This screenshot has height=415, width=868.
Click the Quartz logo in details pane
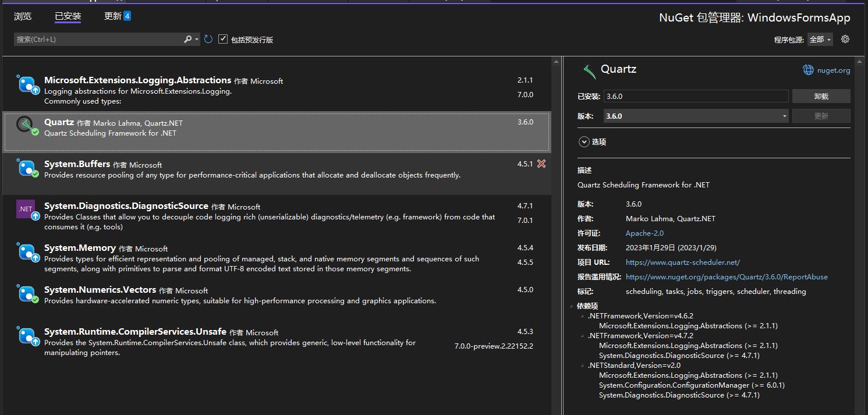(589, 71)
